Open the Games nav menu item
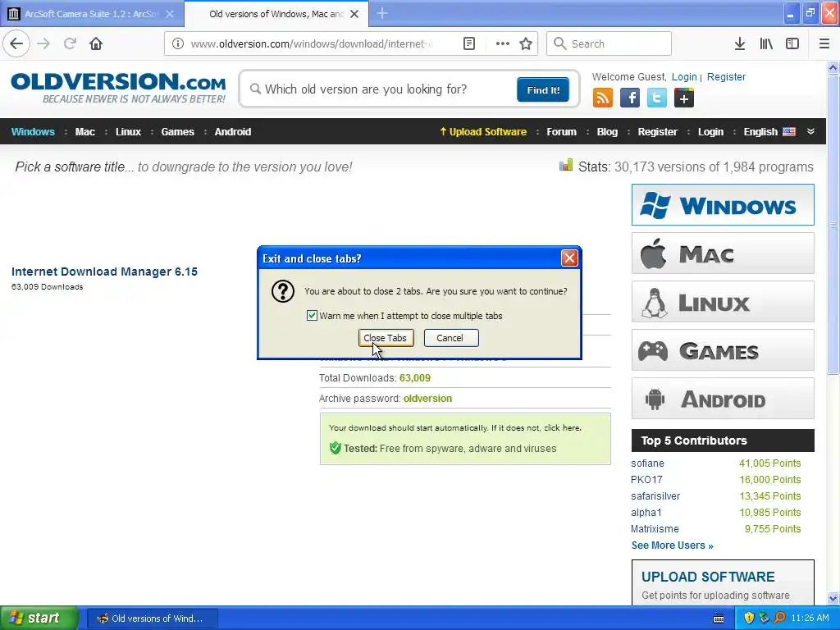Viewport: 840px width, 630px height. (x=177, y=132)
